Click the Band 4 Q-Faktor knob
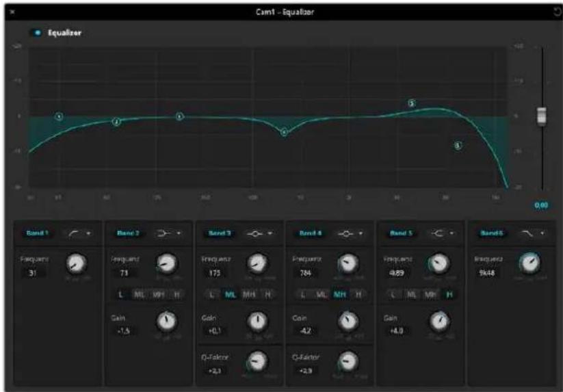 click(x=348, y=361)
